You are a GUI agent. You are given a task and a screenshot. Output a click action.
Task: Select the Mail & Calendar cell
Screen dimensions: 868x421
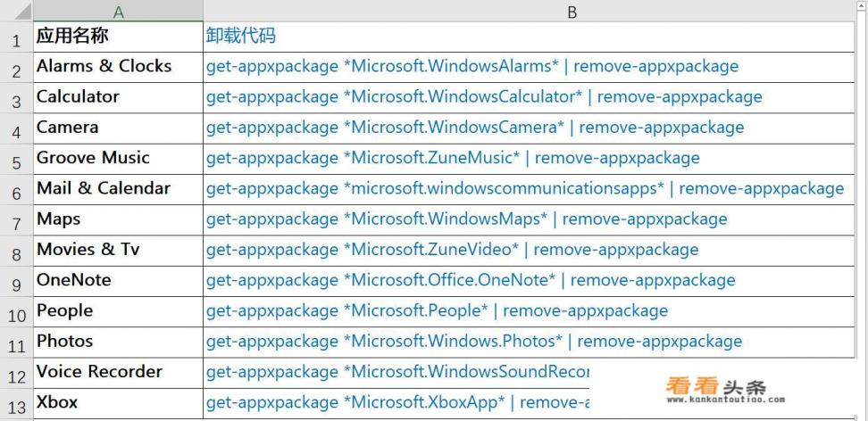point(119,189)
